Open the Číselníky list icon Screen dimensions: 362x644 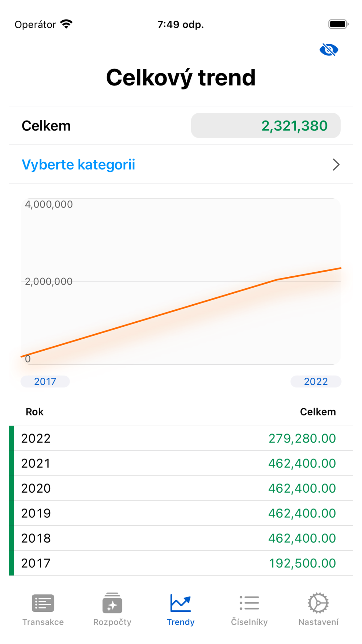tap(249, 603)
